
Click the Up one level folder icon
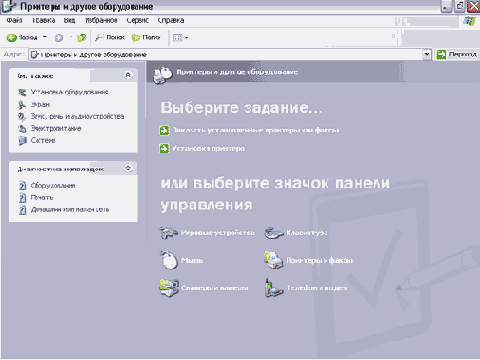[82, 38]
